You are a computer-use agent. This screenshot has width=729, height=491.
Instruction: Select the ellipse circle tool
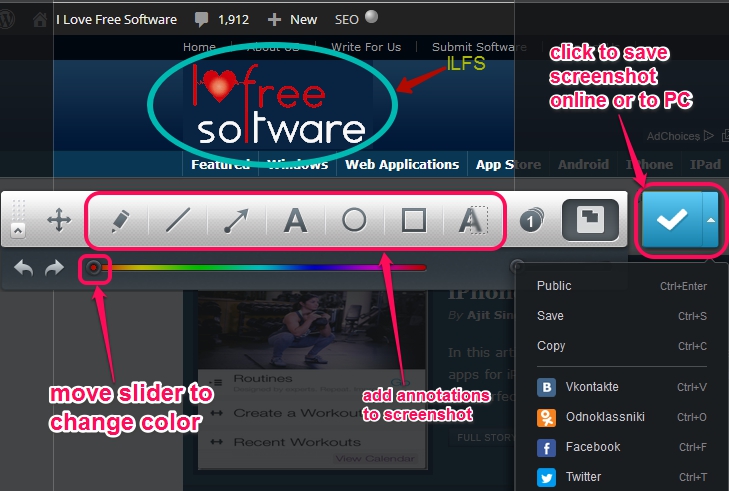point(354,219)
